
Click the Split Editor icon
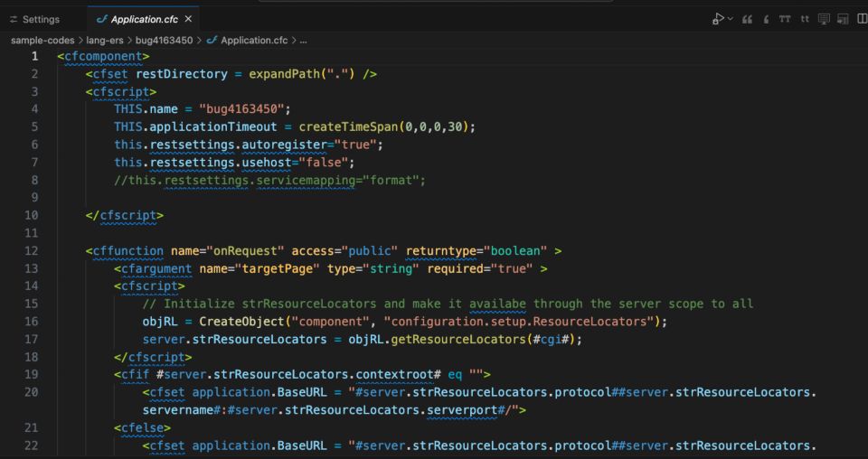pyautogui.click(x=862, y=19)
